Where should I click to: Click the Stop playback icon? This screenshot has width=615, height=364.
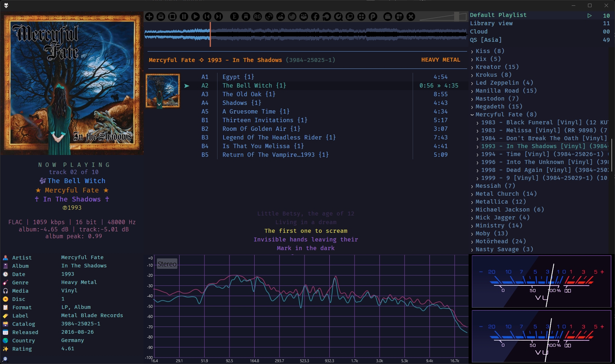(172, 17)
